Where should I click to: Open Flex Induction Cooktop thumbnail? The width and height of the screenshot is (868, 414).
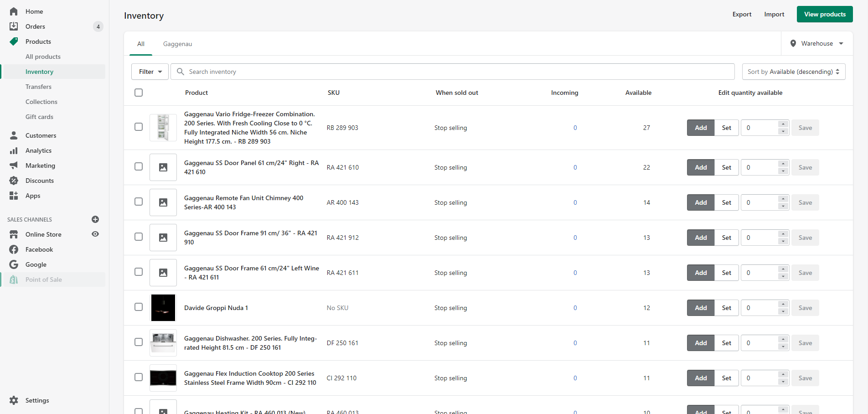163,378
